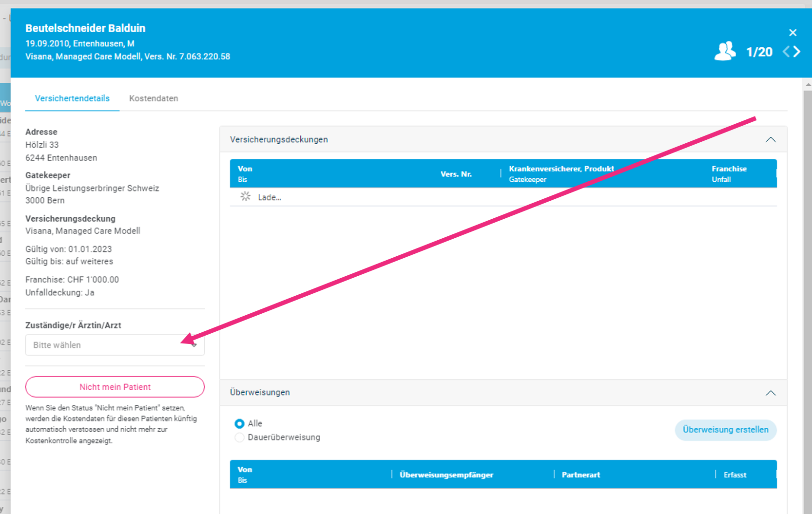Click the Erfasst column header
The image size is (812, 514).
(735, 475)
